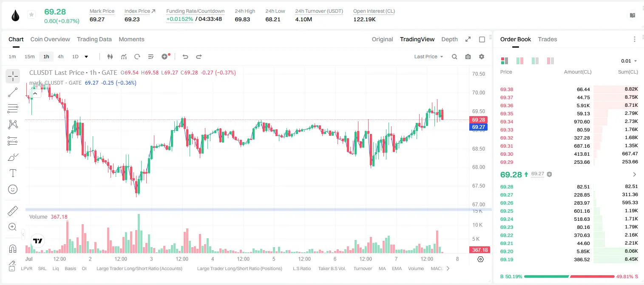The width and height of the screenshot is (644, 285).
Task: Undo the last chart action
Action: click(x=185, y=57)
